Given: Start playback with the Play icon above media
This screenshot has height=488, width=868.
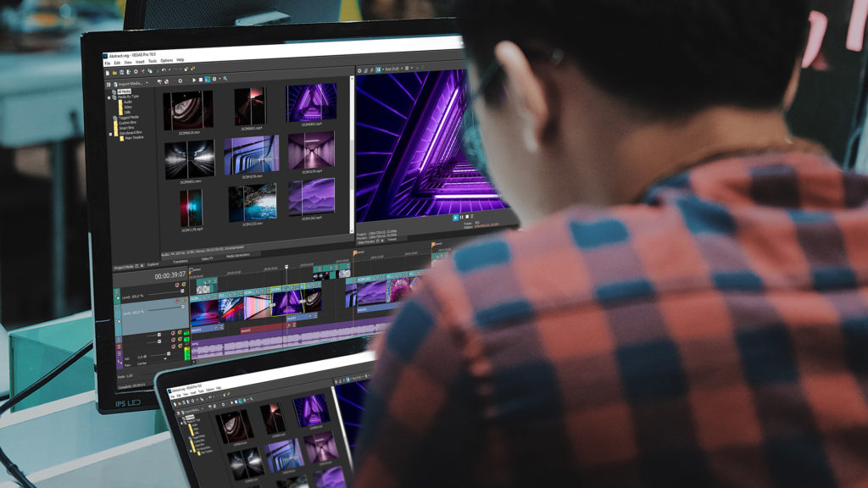Looking at the screenshot, I should (x=193, y=80).
